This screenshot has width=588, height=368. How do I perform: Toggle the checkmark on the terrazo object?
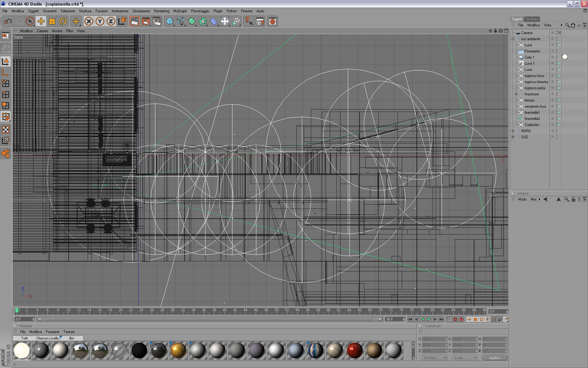(560, 100)
